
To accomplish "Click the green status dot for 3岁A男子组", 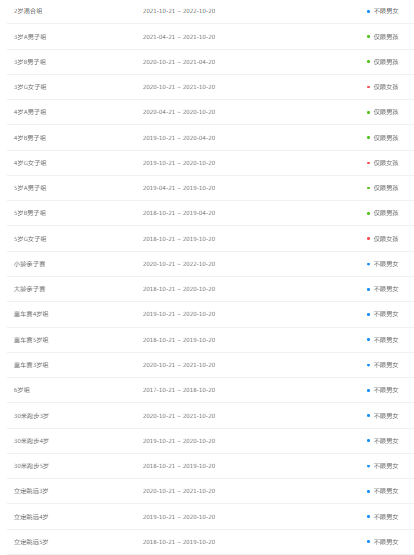I will point(368,36).
